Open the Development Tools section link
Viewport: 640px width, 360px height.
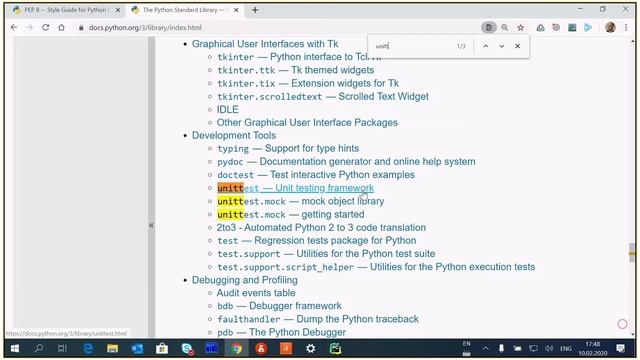(234, 135)
